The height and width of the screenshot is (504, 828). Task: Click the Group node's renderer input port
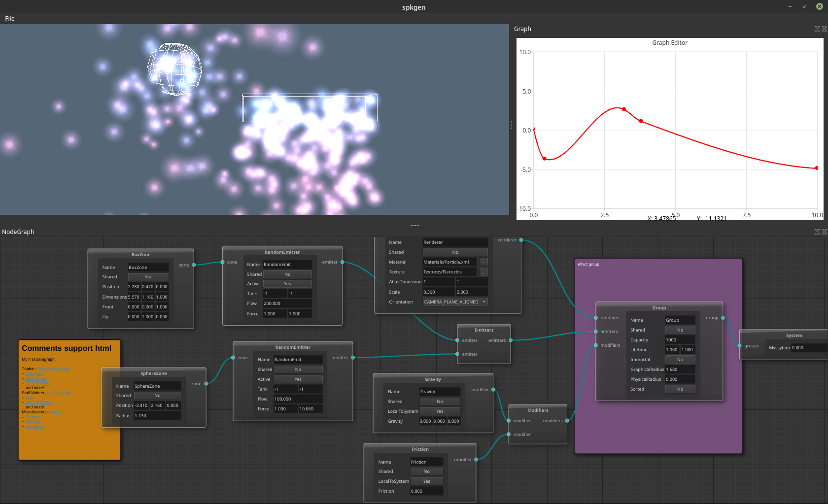click(596, 318)
